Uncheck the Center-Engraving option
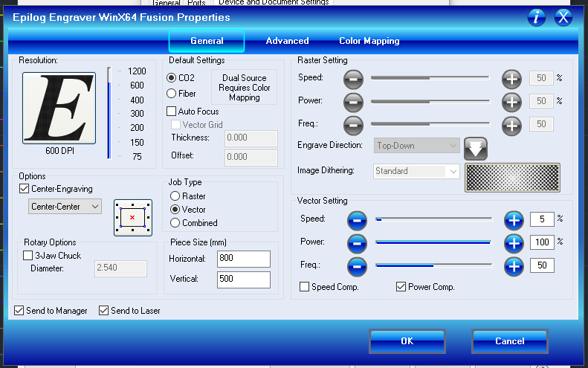 click(24, 189)
